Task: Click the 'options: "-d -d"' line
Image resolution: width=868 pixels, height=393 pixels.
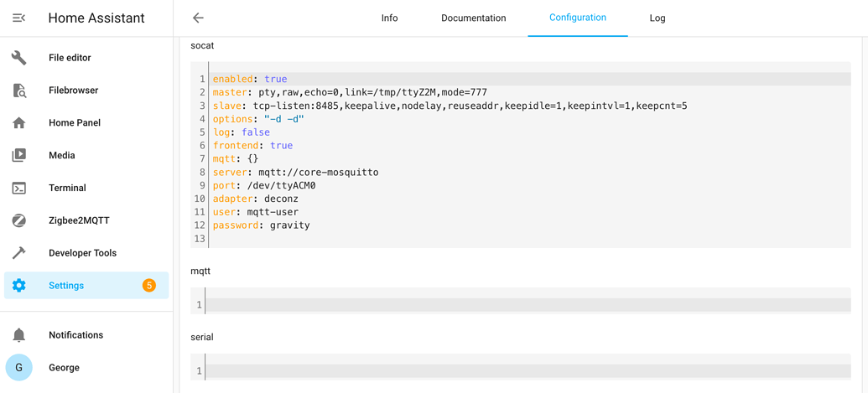Action: (258, 119)
